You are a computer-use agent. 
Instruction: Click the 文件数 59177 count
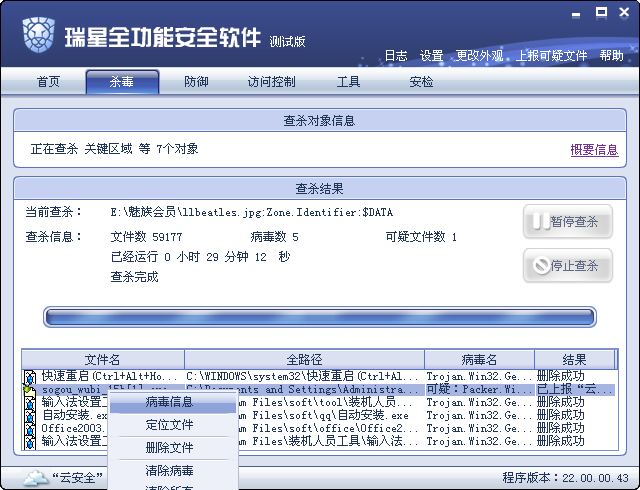coord(147,237)
